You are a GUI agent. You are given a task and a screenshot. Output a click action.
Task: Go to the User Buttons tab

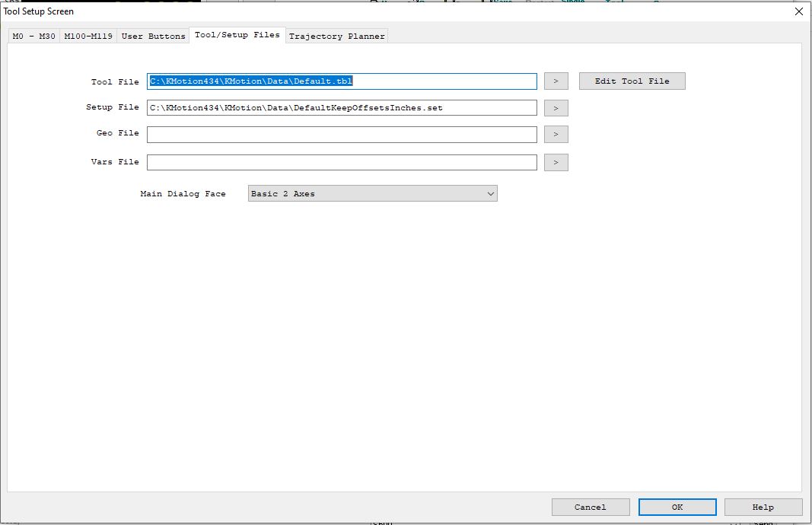pyautogui.click(x=153, y=36)
